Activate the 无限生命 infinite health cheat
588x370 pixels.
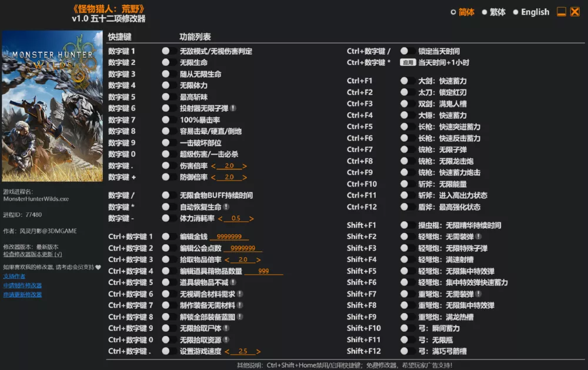[x=166, y=62]
